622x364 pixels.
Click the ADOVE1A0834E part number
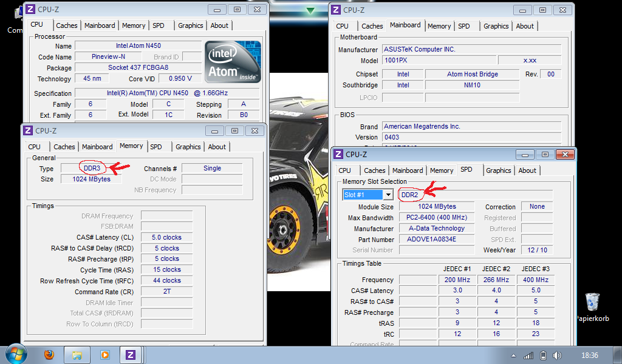[x=436, y=239]
